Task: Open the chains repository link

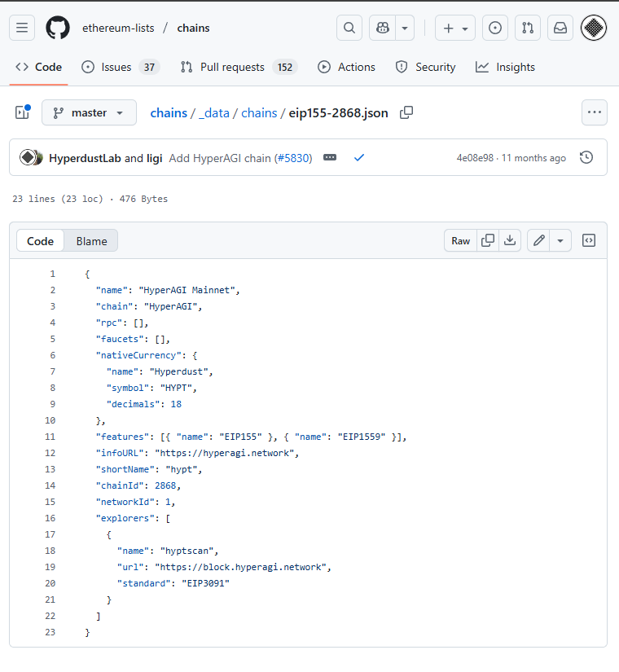Action: pos(193,28)
